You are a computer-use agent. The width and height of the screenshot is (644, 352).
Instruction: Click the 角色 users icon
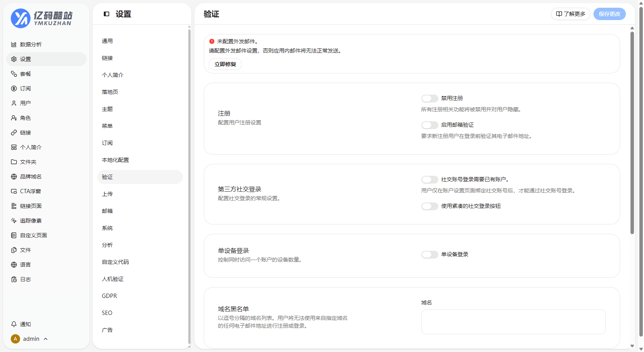(14, 118)
